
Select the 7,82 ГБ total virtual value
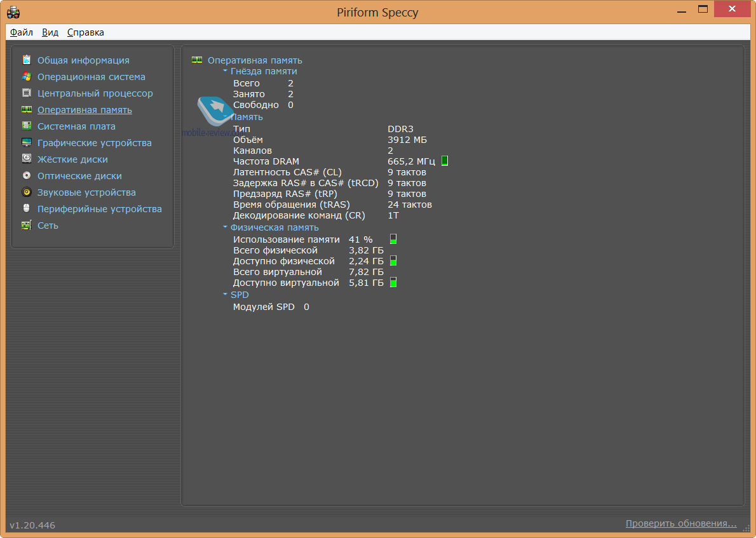point(367,272)
